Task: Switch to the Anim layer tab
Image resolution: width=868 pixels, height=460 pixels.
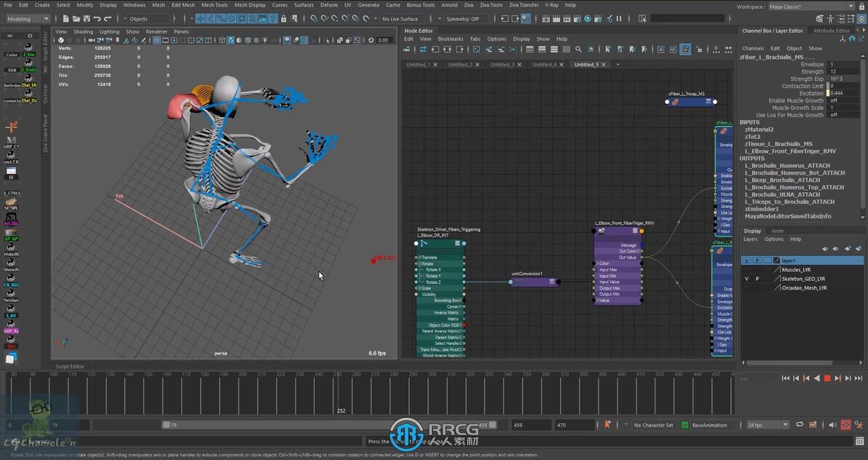Action: point(778,231)
